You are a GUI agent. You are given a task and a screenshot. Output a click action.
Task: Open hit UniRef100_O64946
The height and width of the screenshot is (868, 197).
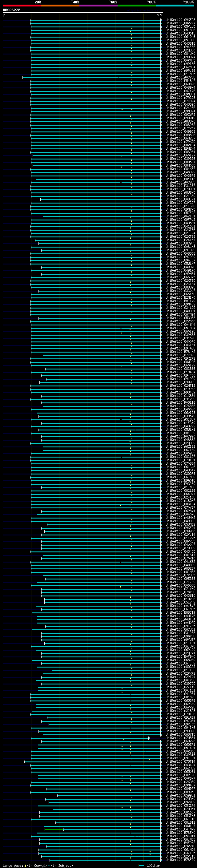(180, 37)
